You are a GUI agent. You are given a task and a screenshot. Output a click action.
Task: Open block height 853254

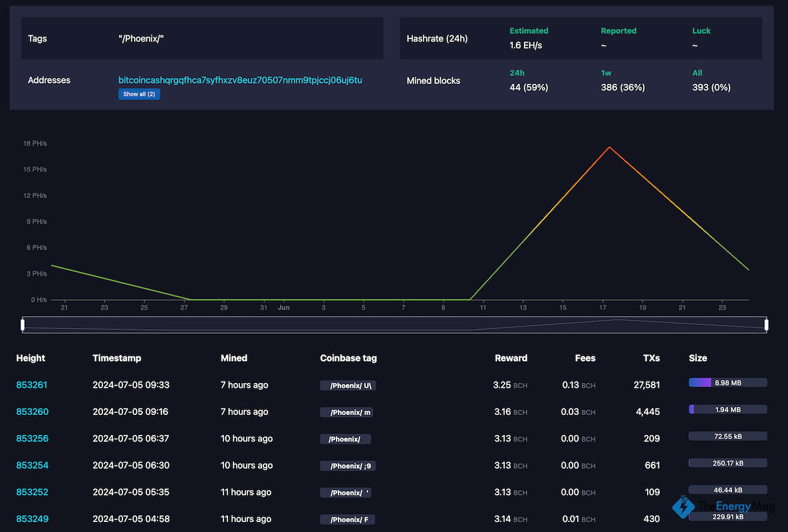point(32,465)
